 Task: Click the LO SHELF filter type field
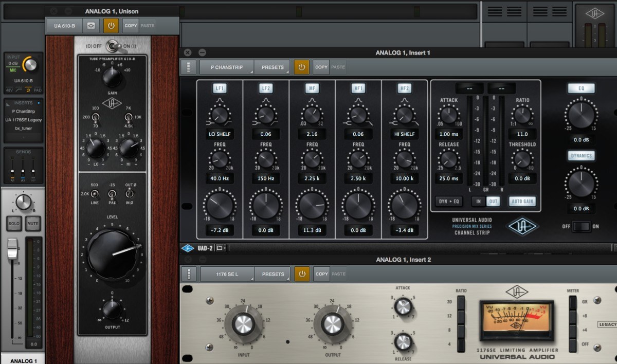(x=220, y=134)
